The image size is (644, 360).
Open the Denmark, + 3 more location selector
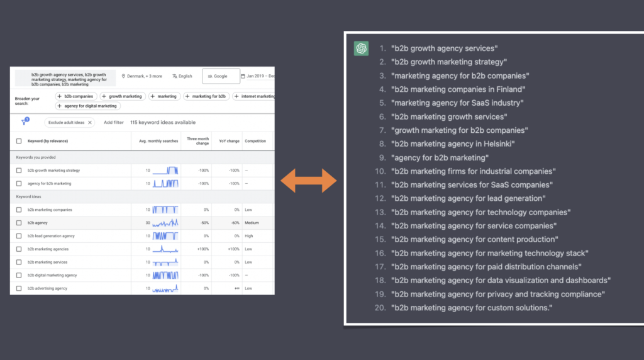pyautogui.click(x=142, y=76)
